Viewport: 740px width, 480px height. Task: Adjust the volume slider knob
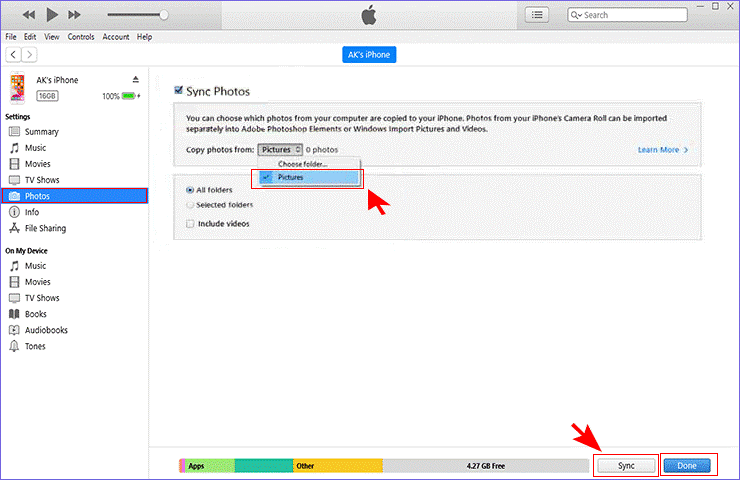(164, 15)
